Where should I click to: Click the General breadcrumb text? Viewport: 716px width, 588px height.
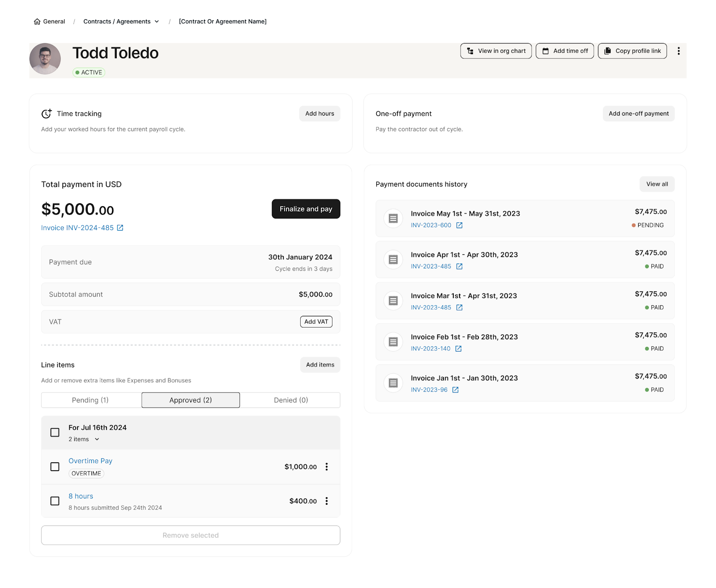point(54,21)
